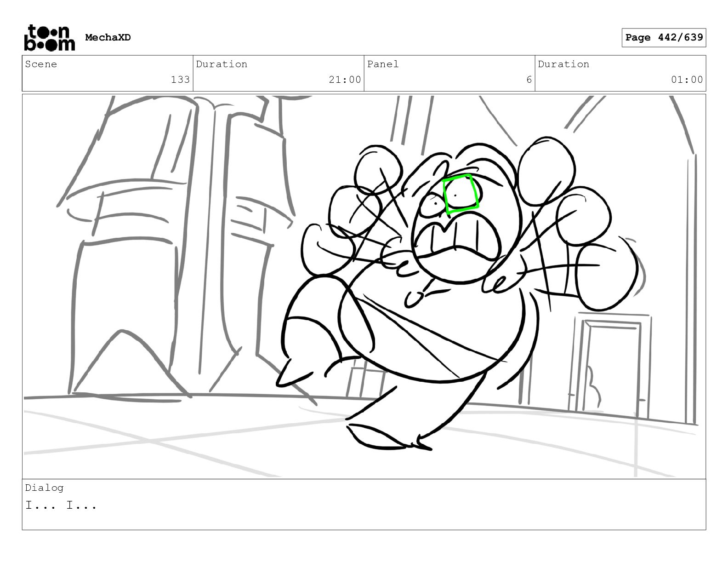Click the character's far right fist
The height and width of the screenshot is (563, 728).
607,276
